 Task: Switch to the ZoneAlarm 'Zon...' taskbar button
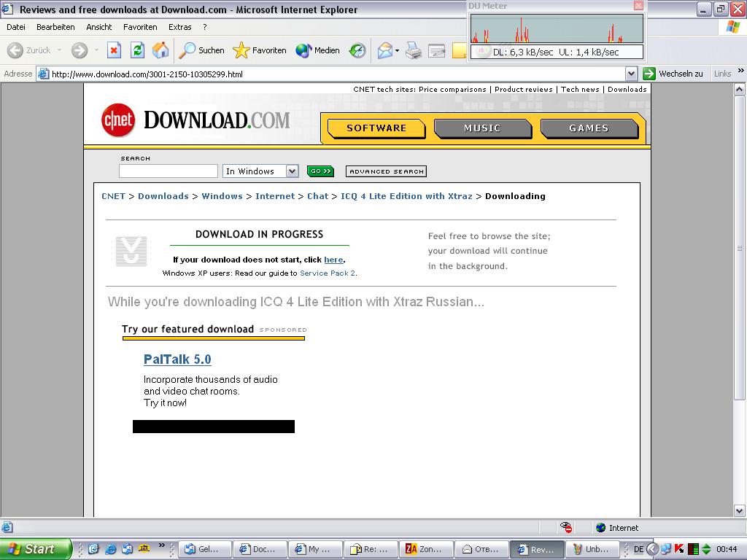pos(426,549)
